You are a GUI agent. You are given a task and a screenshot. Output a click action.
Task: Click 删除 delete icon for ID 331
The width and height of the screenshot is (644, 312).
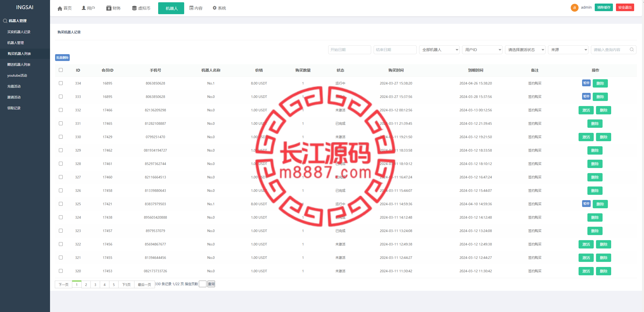point(595,123)
